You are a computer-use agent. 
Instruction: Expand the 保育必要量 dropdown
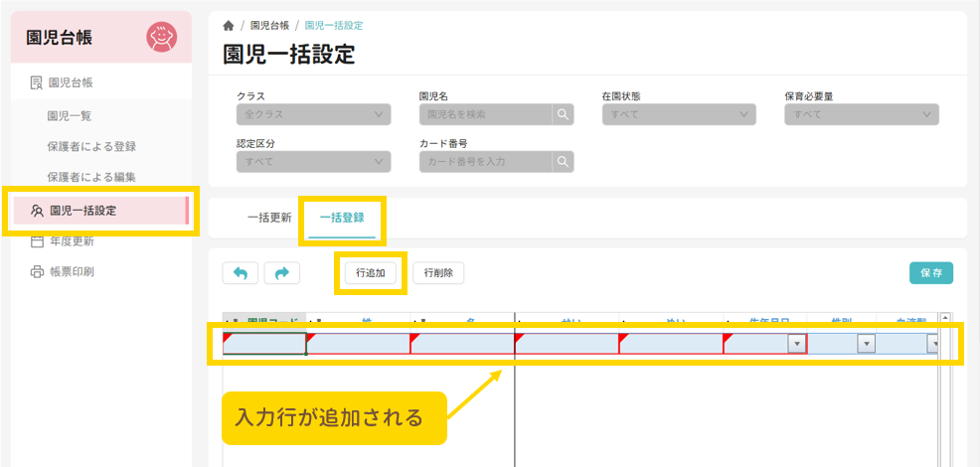861,114
